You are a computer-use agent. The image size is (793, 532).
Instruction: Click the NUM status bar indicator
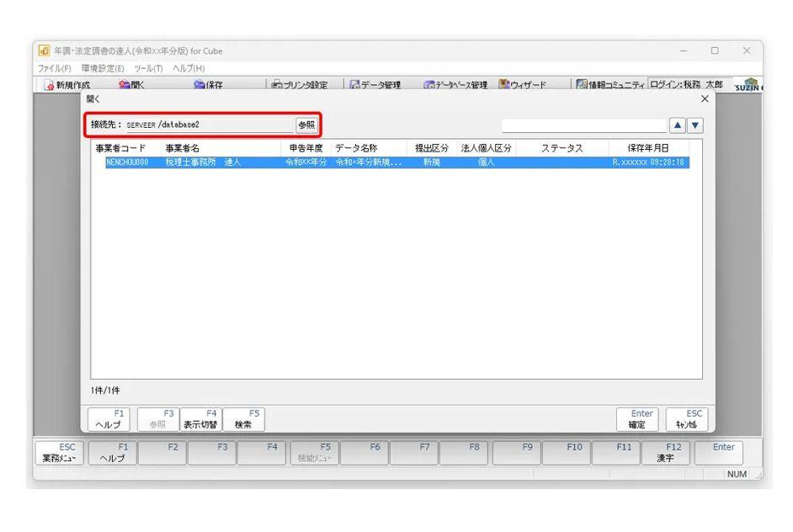point(737,475)
